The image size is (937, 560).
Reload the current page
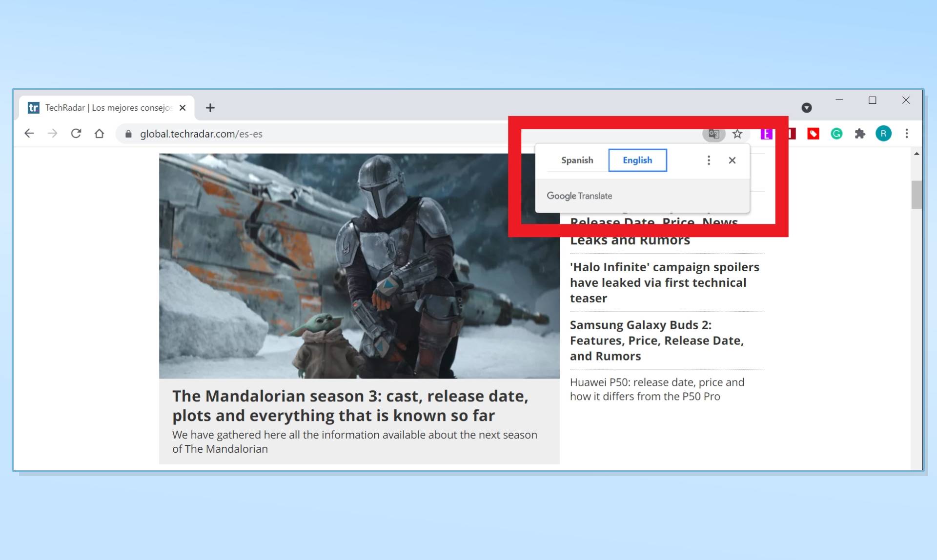click(76, 134)
